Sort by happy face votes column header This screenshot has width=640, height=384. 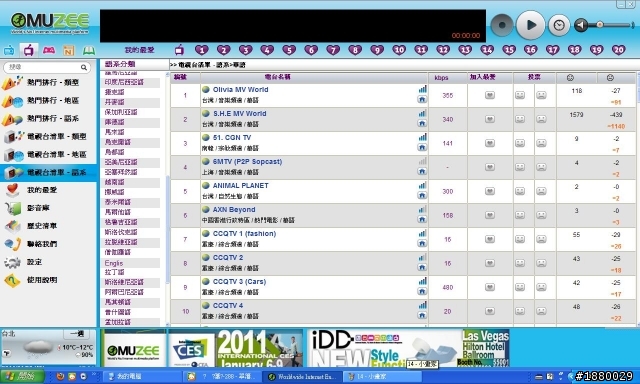coord(571,78)
